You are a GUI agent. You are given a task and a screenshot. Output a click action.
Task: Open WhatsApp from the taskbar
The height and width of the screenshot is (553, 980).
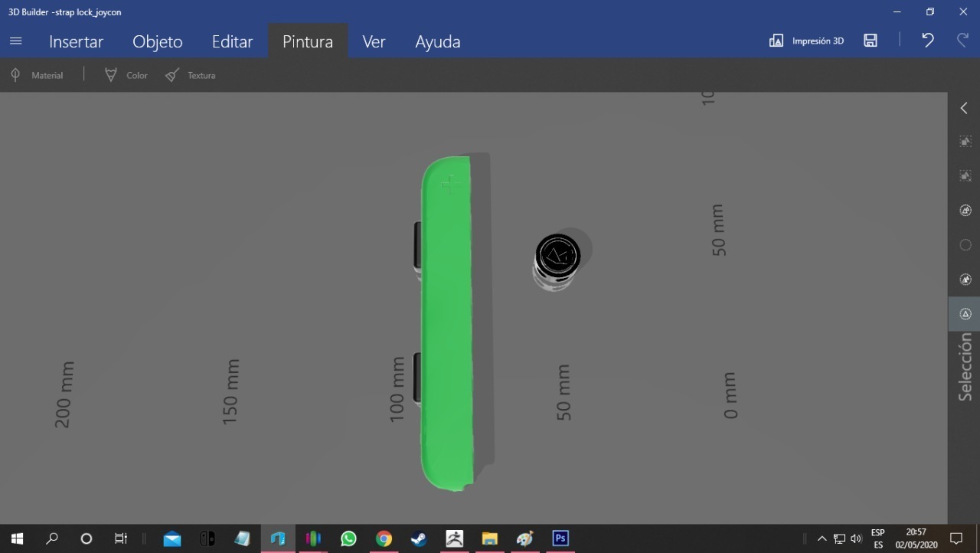[x=348, y=538]
